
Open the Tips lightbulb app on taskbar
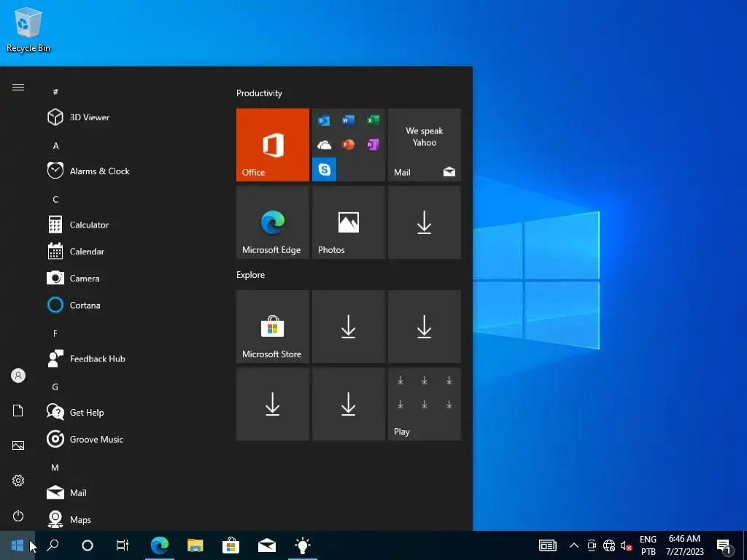(303, 545)
